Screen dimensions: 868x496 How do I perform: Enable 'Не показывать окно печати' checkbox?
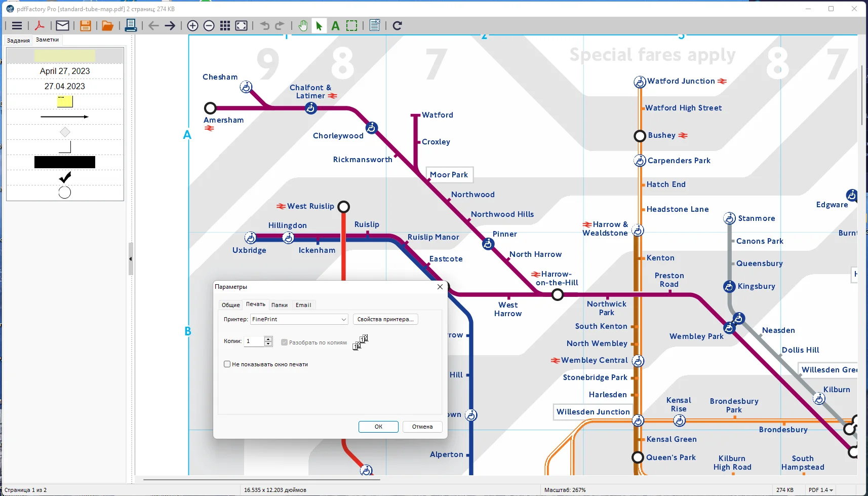click(227, 364)
